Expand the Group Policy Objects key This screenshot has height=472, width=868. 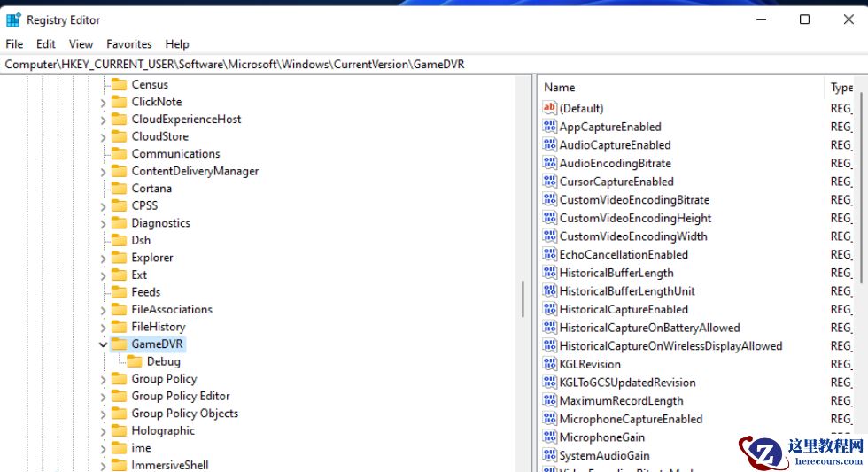[x=103, y=414]
